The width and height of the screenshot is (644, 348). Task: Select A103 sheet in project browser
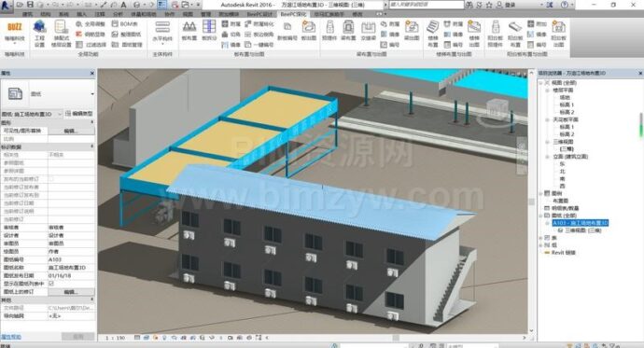click(580, 223)
